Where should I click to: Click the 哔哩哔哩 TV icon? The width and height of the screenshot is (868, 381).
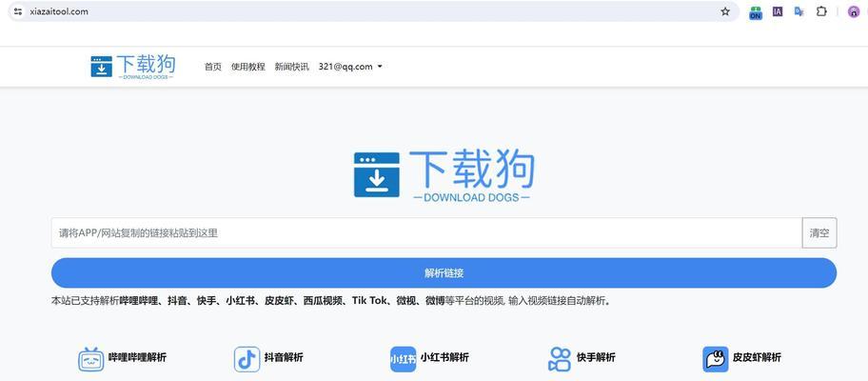point(90,359)
